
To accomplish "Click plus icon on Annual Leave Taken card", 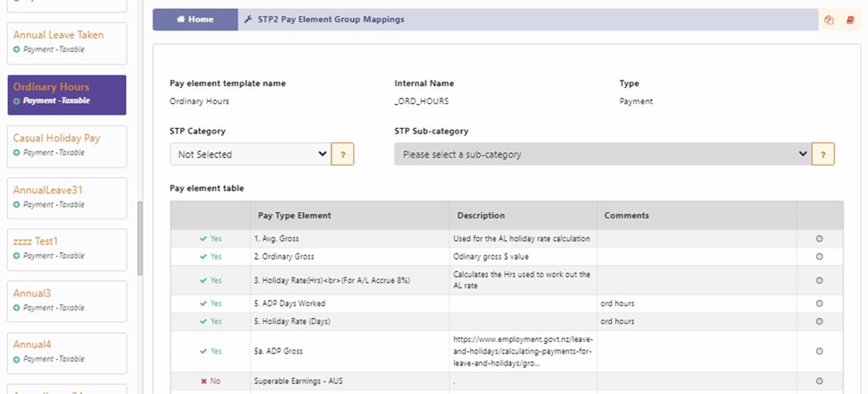I will click(17, 49).
